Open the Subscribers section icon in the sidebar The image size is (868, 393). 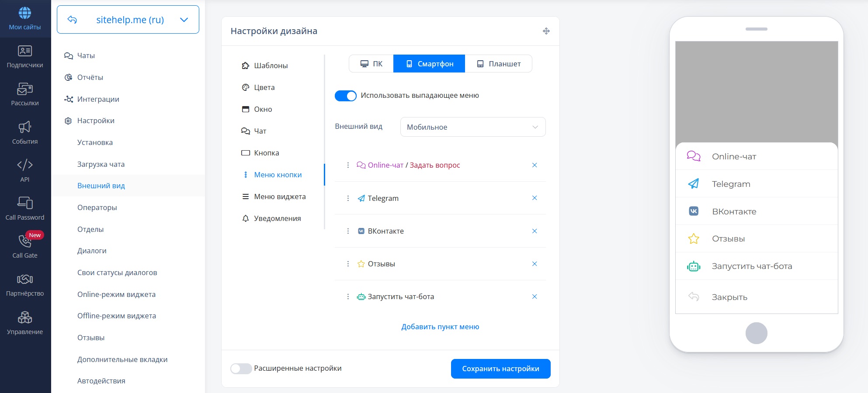click(25, 51)
